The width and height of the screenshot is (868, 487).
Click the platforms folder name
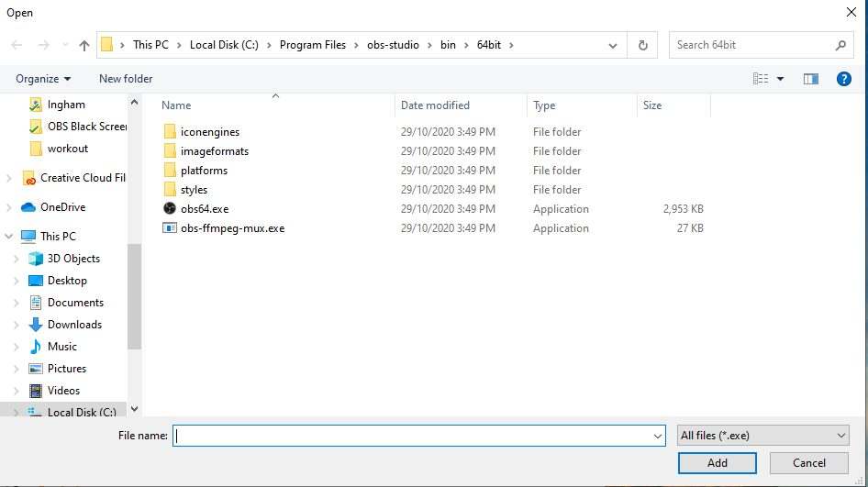pos(204,171)
